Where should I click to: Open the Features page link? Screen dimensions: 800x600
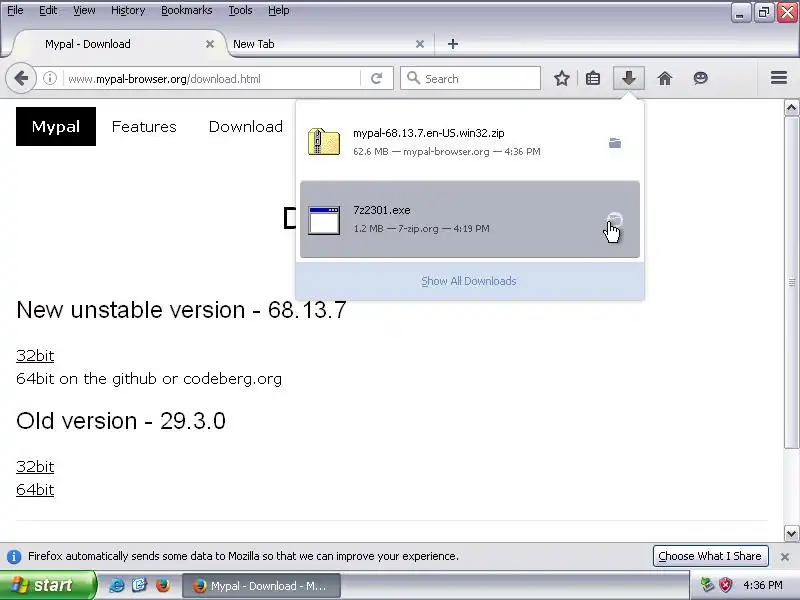(x=144, y=127)
